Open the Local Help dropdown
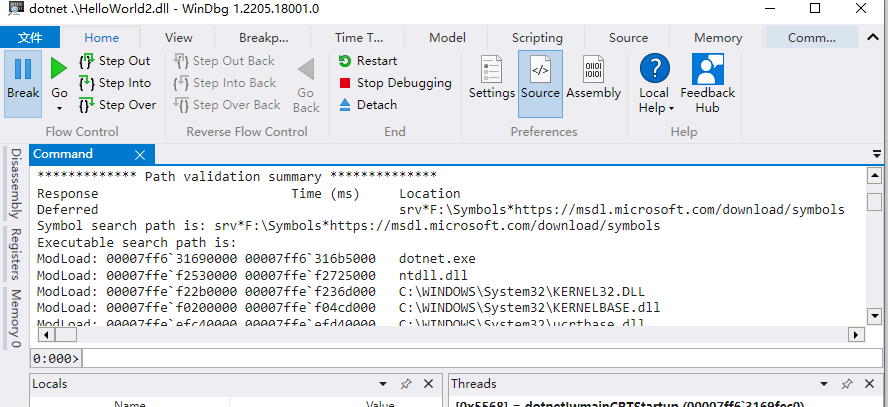This screenshot has height=407, width=888. [x=655, y=83]
